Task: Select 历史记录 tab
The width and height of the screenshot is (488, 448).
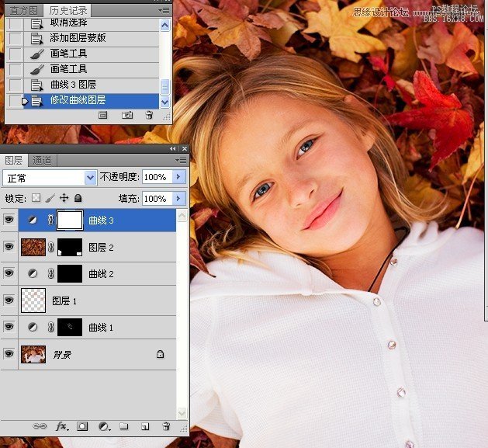Action: (68, 11)
